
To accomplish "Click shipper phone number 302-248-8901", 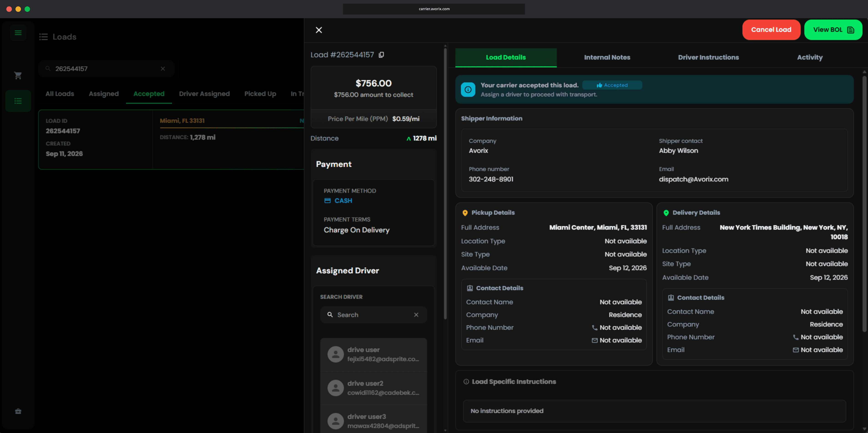I will (x=491, y=179).
